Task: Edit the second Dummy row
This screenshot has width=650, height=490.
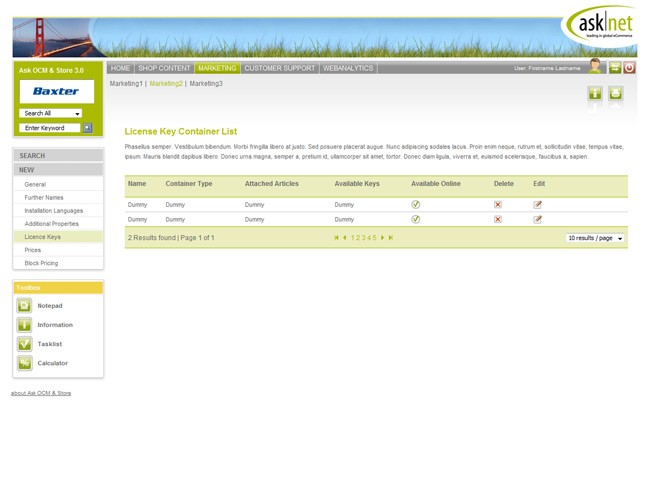Action: click(x=538, y=219)
